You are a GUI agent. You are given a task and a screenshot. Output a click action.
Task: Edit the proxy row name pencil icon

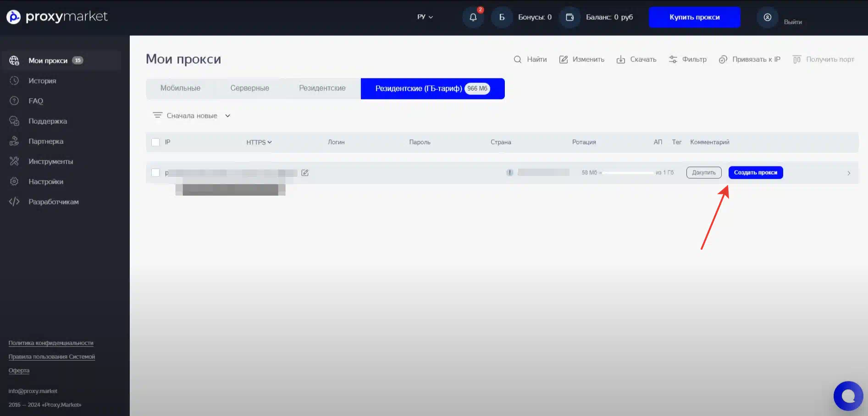[305, 173]
